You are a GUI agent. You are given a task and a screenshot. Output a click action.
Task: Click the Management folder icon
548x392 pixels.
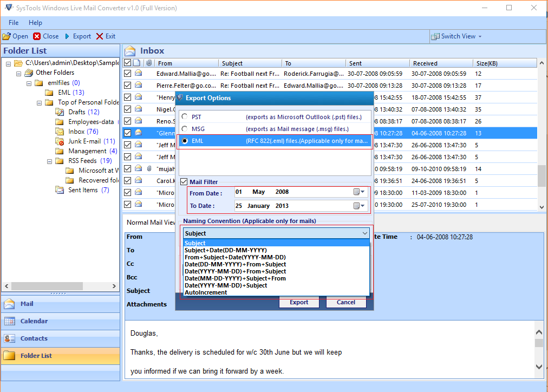60,151
